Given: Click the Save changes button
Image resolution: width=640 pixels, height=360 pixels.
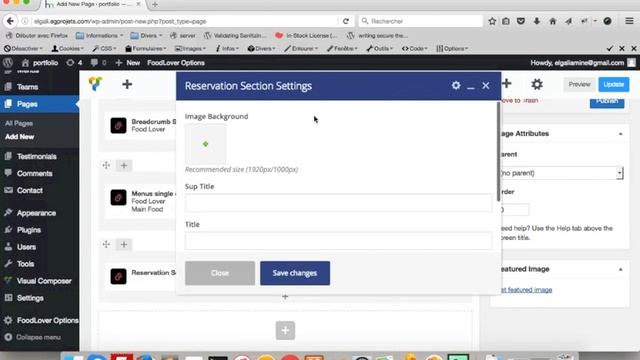Looking at the screenshot, I should 295,273.
